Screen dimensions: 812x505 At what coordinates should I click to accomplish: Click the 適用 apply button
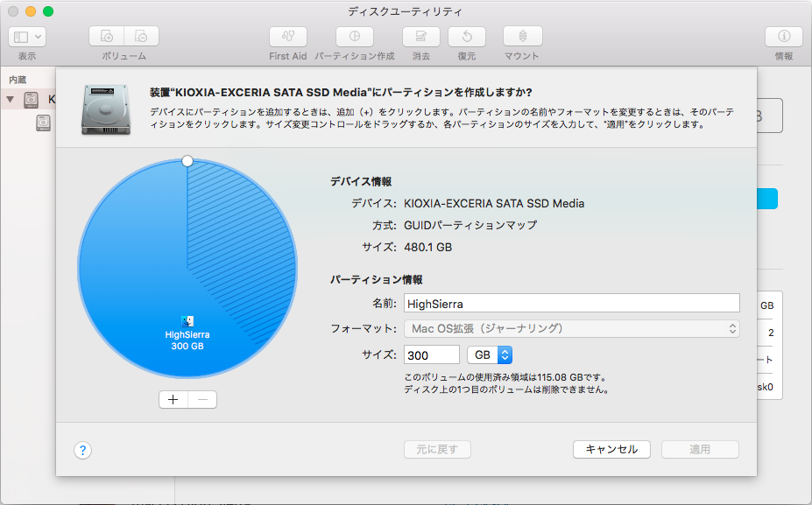(x=700, y=449)
